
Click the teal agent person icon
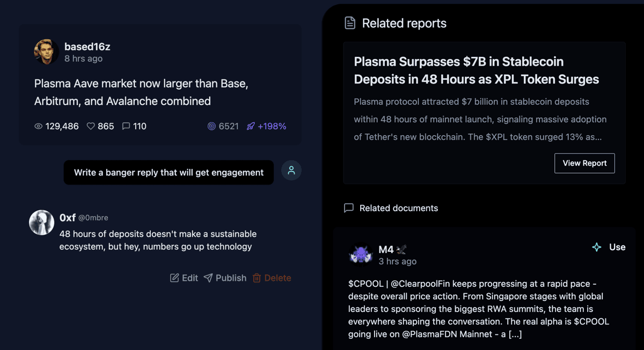291,170
